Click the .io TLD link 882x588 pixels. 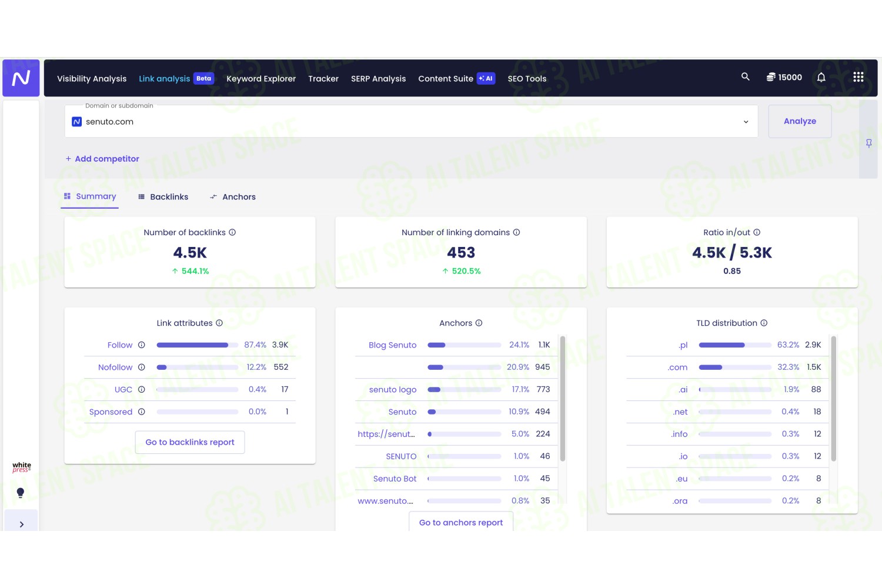tap(683, 456)
